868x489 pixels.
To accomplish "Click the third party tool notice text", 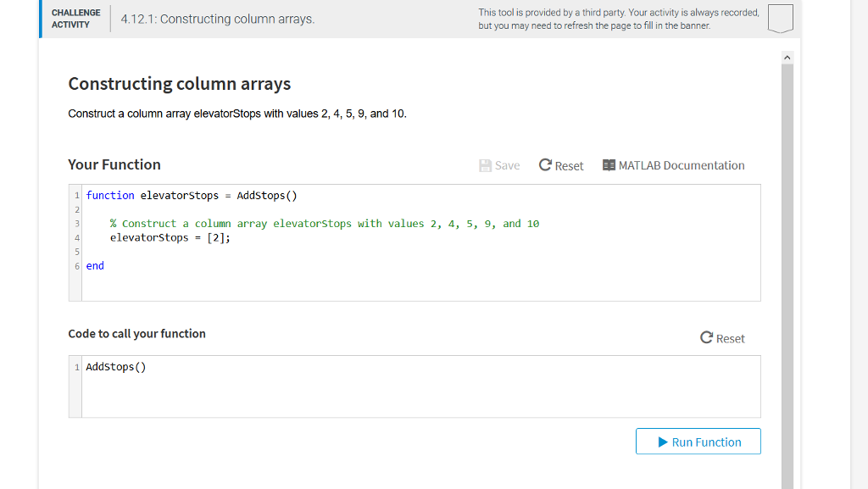I will pos(618,19).
